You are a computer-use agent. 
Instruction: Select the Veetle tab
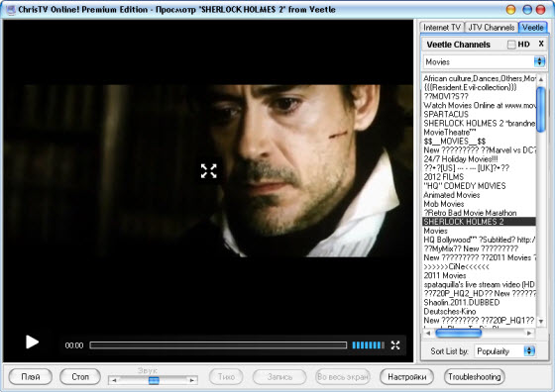(x=533, y=27)
